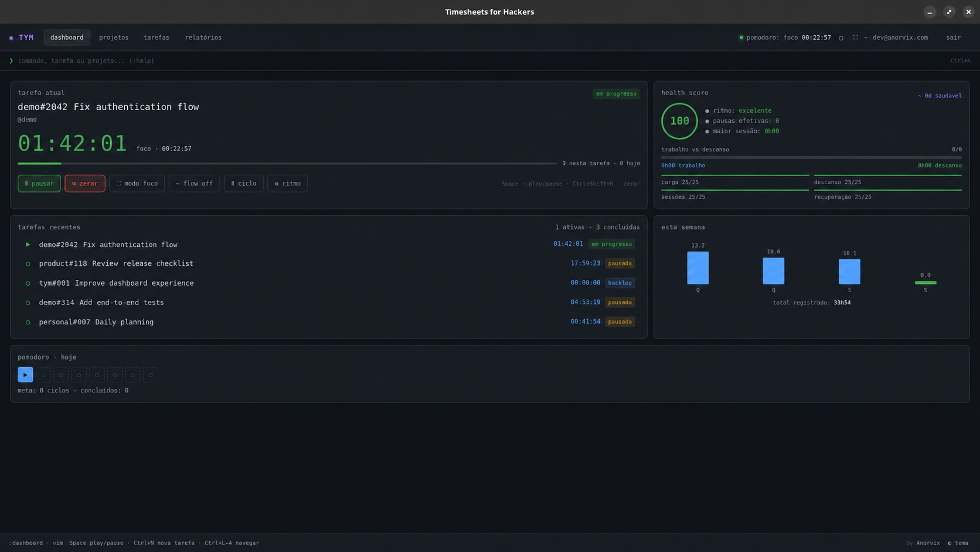Click the 13.2 bar in esta semana chart

pyautogui.click(x=698, y=268)
